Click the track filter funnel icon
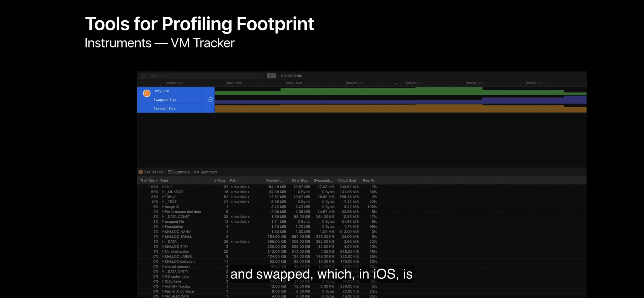 143,76
